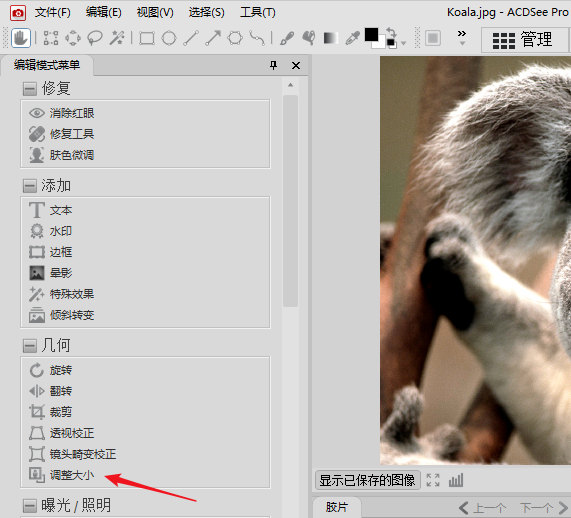This screenshot has height=518, width=571.
Task: Select the Rectangle drawing tool
Action: pos(147,38)
